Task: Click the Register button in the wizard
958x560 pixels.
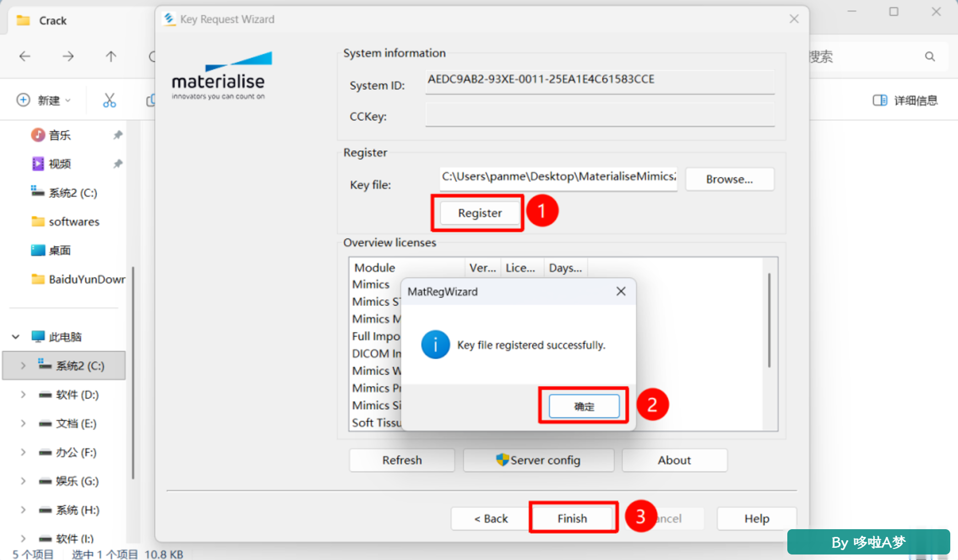Action: coord(480,213)
